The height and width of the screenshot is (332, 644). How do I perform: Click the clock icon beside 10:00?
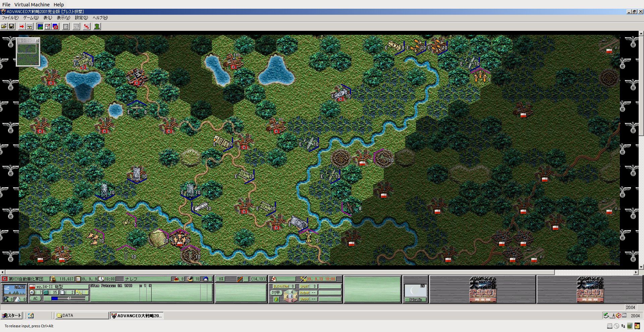[101, 279]
